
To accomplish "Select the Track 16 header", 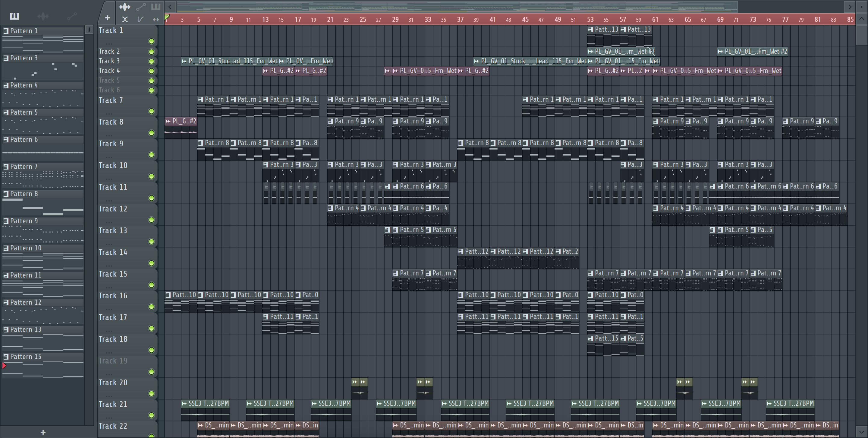I will tap(127, 301).
